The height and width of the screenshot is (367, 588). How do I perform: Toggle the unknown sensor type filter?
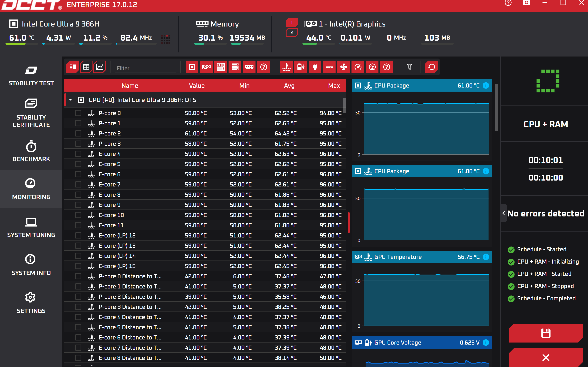[x=387, y=67]
